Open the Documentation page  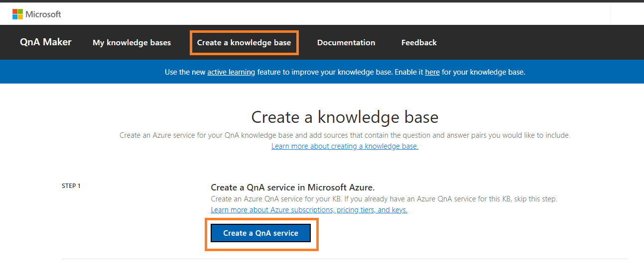click(x=346, y=43)
